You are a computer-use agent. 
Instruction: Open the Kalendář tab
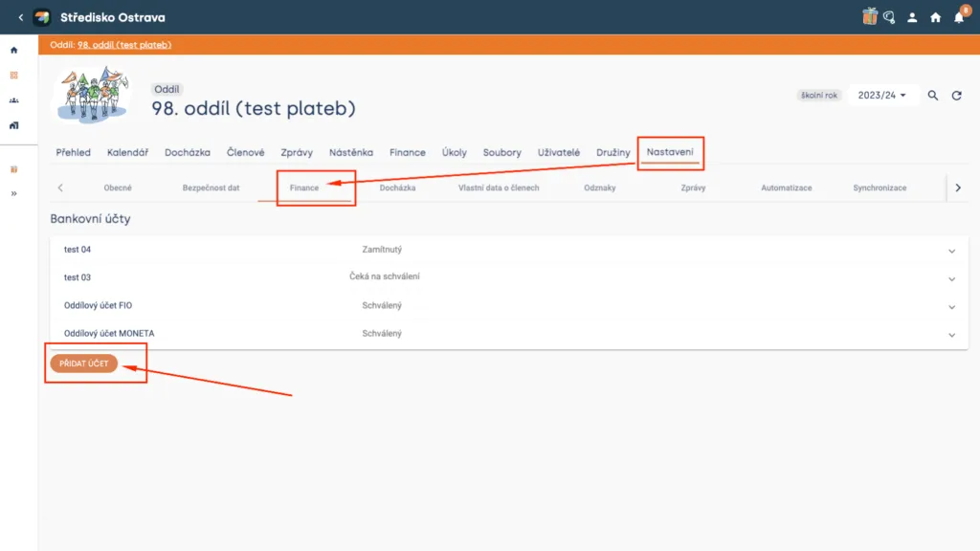pos(127,152)
